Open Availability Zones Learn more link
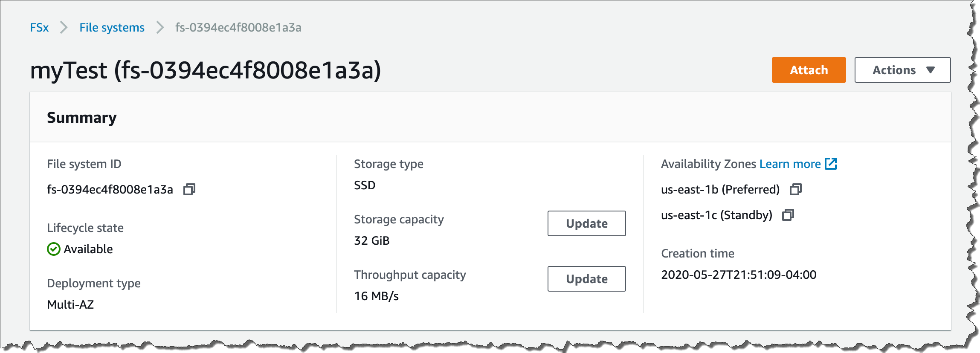Screen dimensions: 980x353 (x=790, y=164)
